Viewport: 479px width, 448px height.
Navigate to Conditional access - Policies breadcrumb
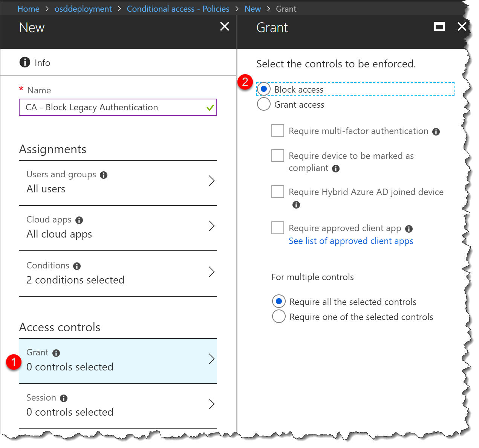pos(178,8)
